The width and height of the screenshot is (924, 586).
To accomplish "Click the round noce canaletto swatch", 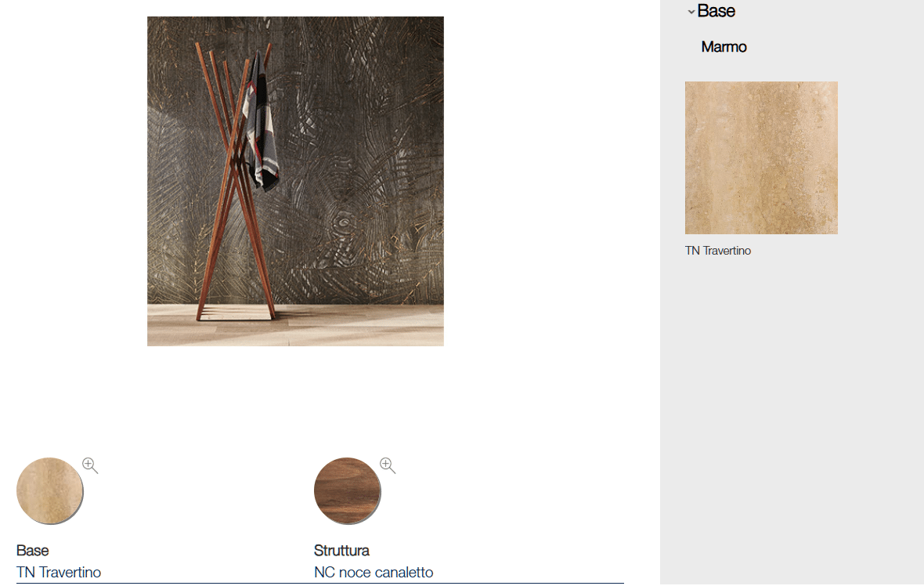I will tap(347, 490).
